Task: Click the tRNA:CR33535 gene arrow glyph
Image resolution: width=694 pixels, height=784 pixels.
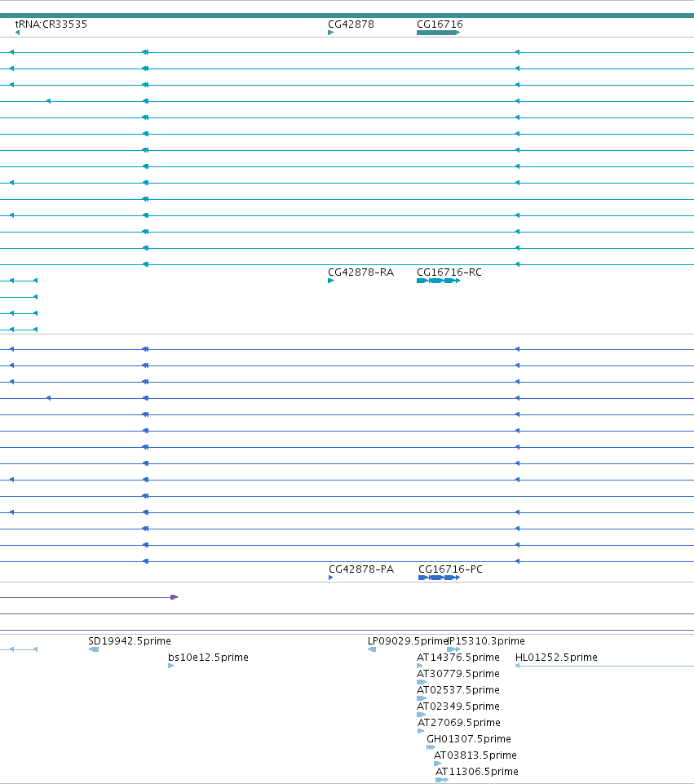Action: (x=17, y=33)
